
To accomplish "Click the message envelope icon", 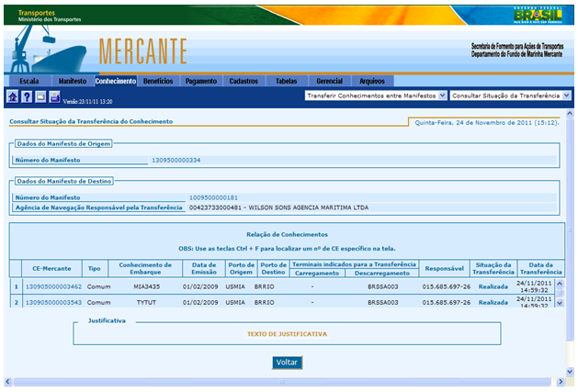I will click(x=40, y=96).
